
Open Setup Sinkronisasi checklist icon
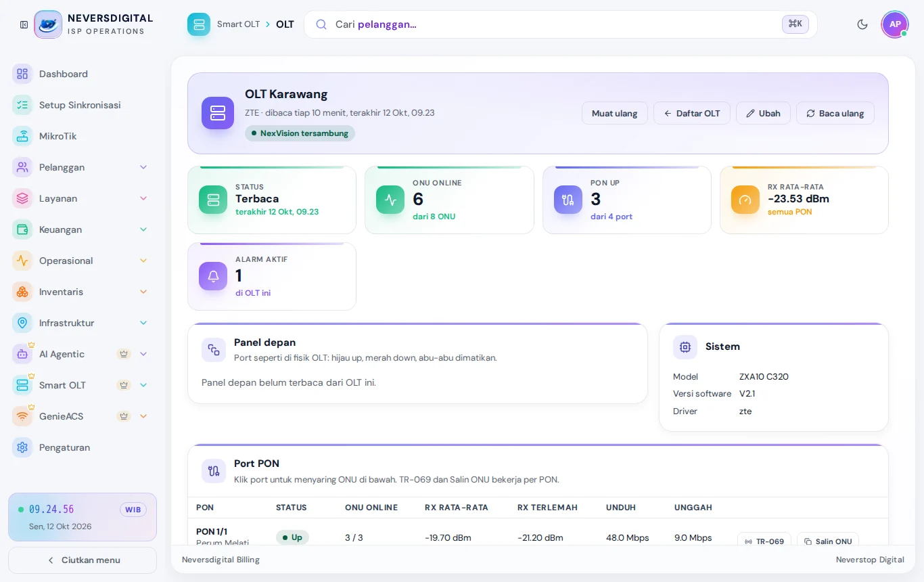22,105
